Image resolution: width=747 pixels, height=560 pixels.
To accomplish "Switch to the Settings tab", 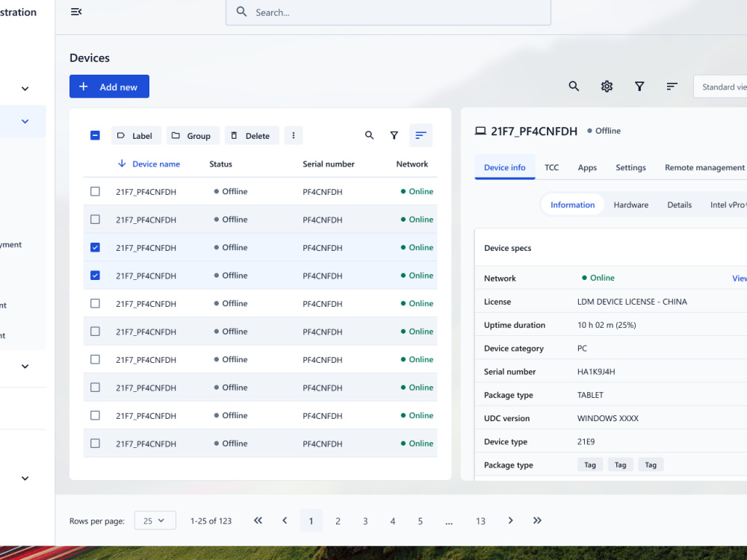I will tap(630, 167).
